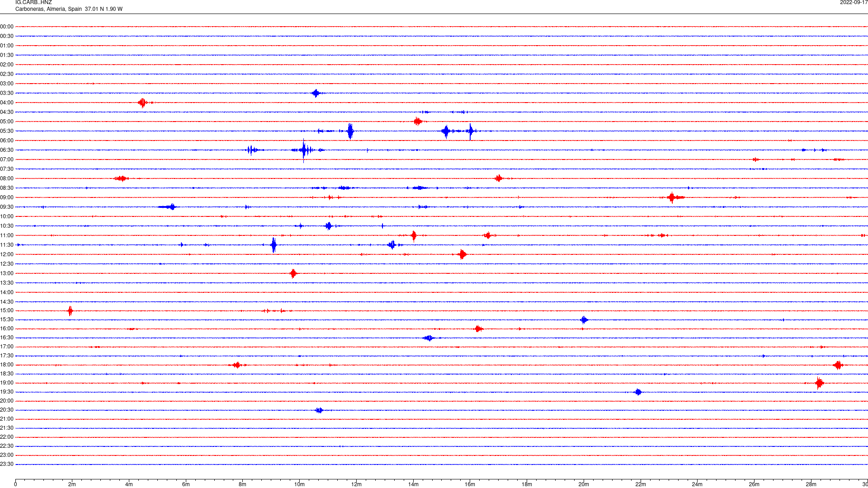Click the 03:30 time row label
Viewport: 868px width, 488px height.
coord(7,93)
